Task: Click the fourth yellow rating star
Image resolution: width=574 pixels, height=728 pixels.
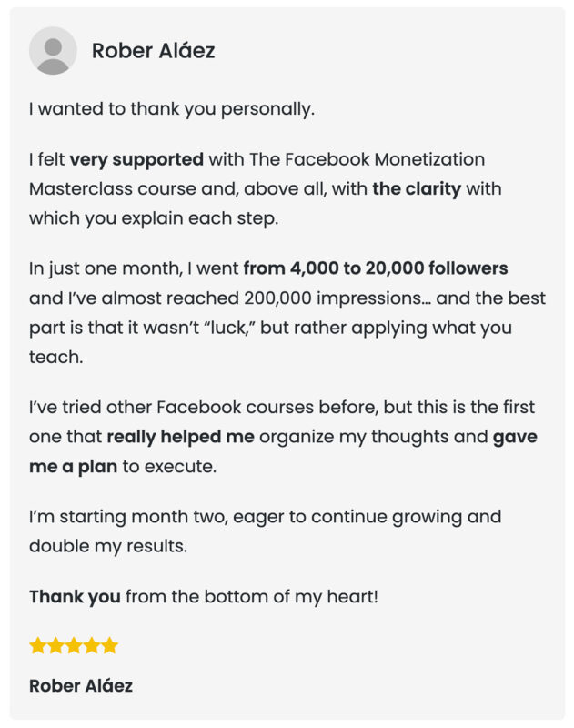Action: tap(92, 645)
